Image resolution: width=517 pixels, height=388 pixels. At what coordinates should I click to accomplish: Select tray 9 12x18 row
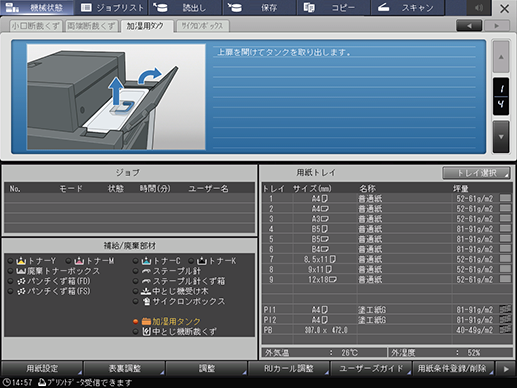pos(387,279)
